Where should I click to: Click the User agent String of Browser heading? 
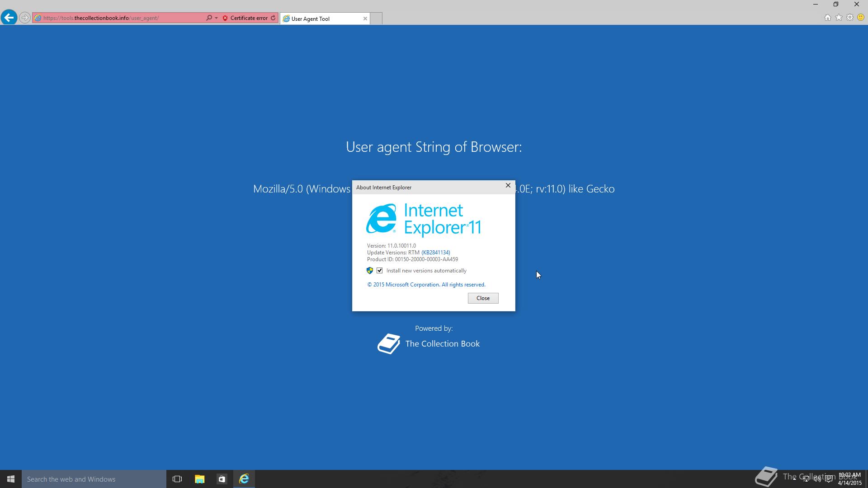point(434,147)
